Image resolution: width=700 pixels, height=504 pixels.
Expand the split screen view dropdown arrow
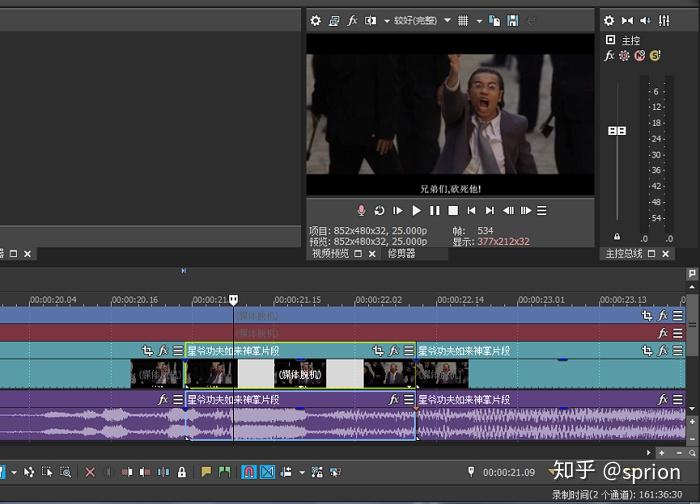tap(387, 21)
